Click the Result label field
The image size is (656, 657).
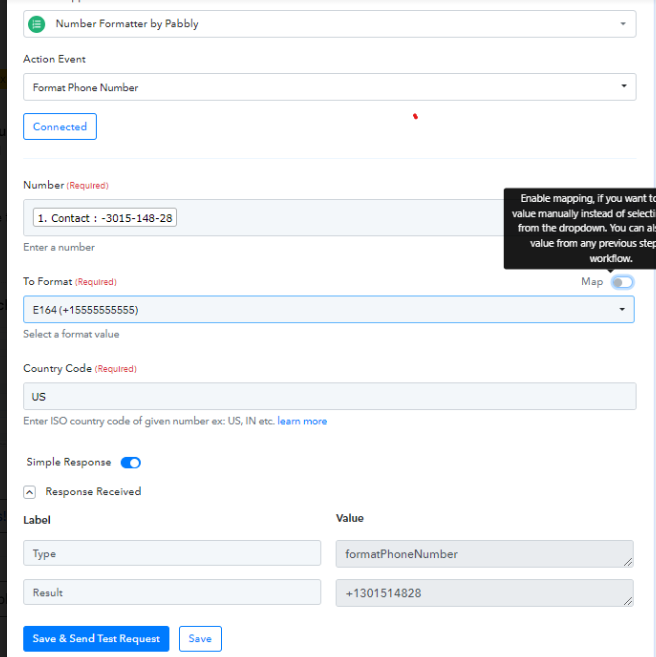(172, 592)
